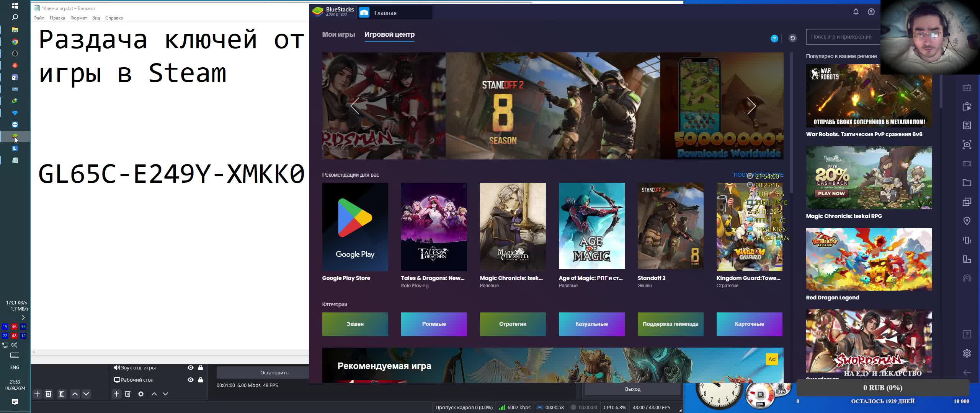
Task: Refresh the Game Center with reload icon
Action: click(x=793, y=38)
